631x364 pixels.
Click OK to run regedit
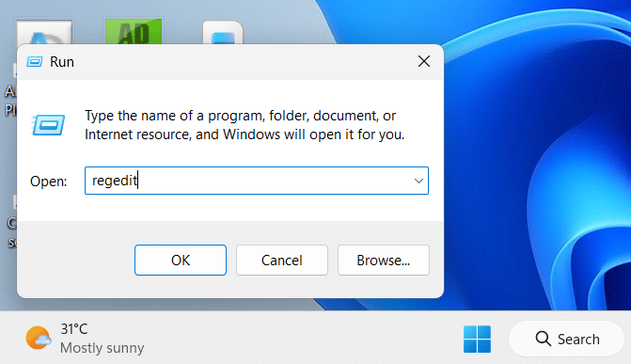[x=181, y=261]
